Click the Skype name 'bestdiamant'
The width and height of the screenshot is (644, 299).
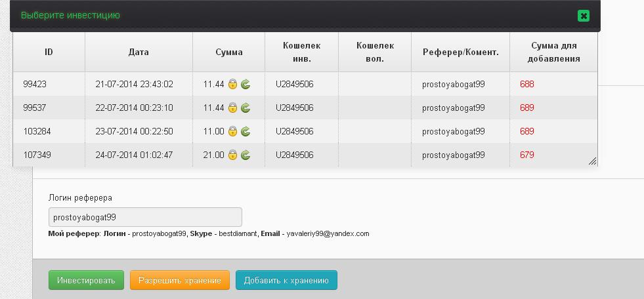pos(238,234)
